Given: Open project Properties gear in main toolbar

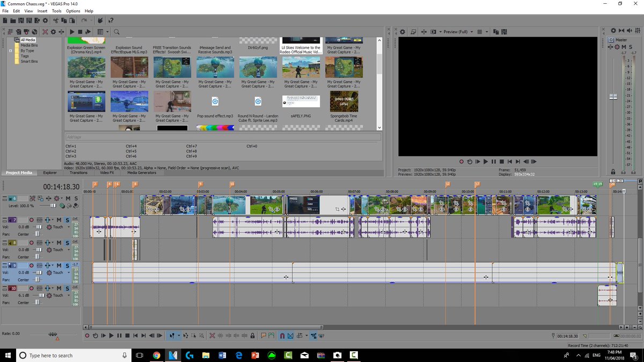Looking at the screenshot, I should (44, 20).
